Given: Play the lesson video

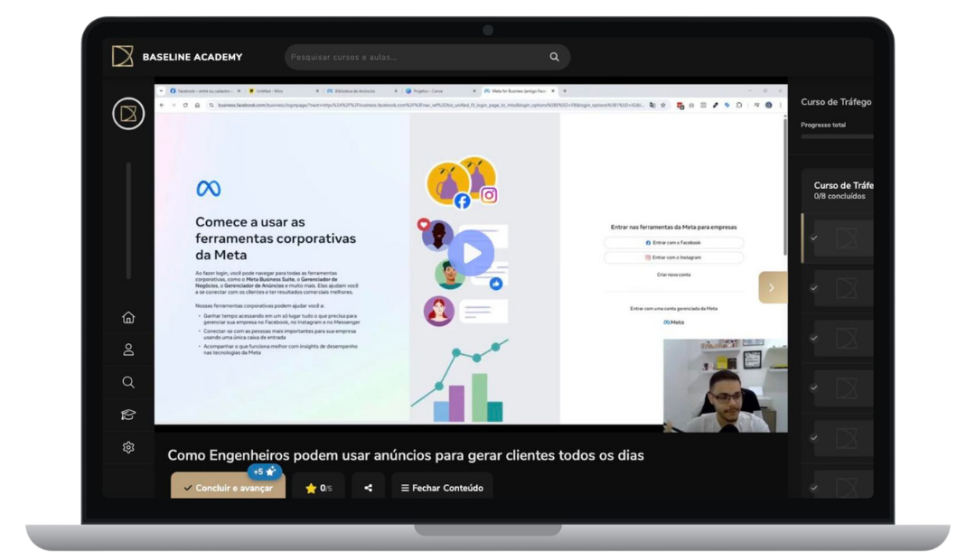Looking at the screenshot, I should pos(471,253).
